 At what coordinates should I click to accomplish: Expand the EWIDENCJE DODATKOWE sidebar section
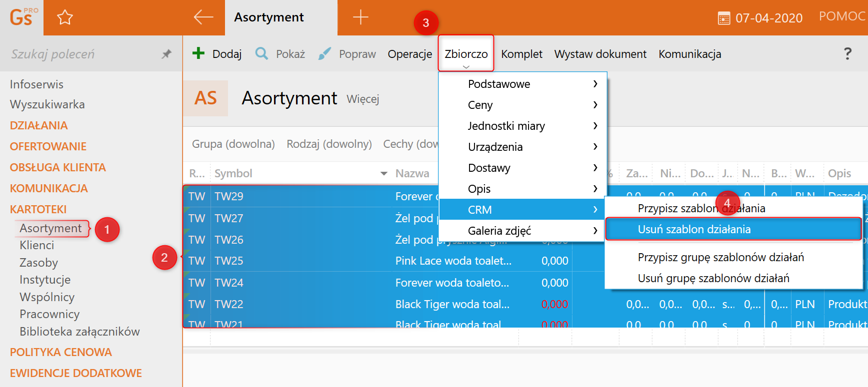(76, 373)
